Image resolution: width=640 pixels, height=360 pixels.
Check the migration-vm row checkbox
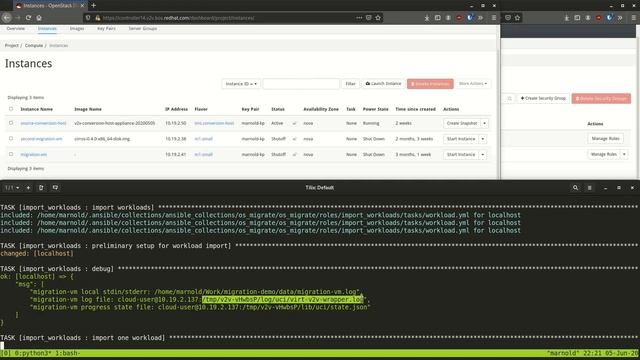[x=11, y=154]
